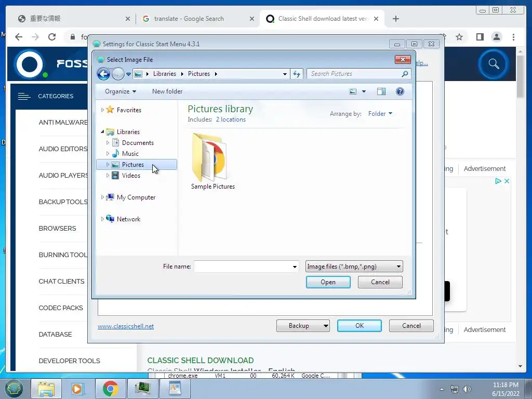The height and width of the screenshot is (399, 532).
Task: Open the recent locations dropdown arrow
Action: tap(129, 74)
